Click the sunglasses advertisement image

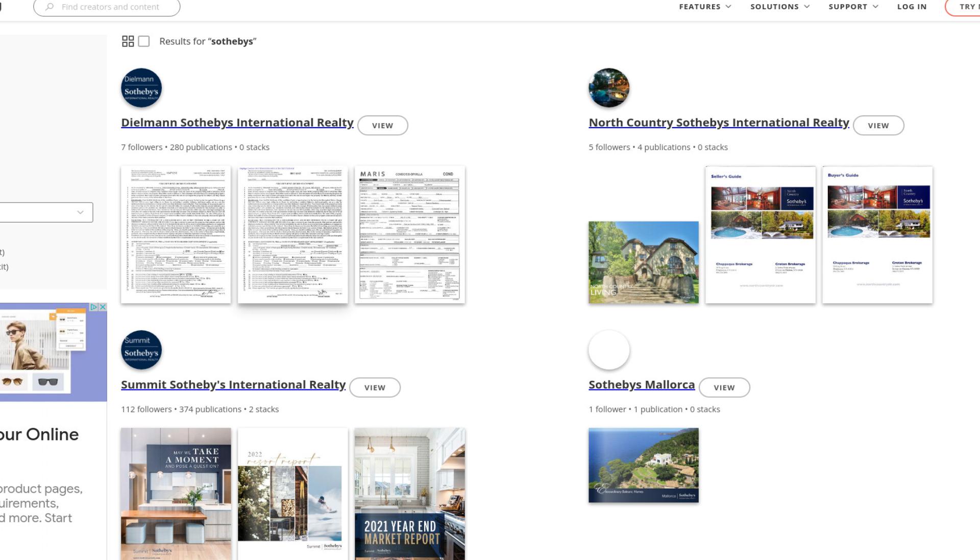pyautogui.click(x=53, y=352)
